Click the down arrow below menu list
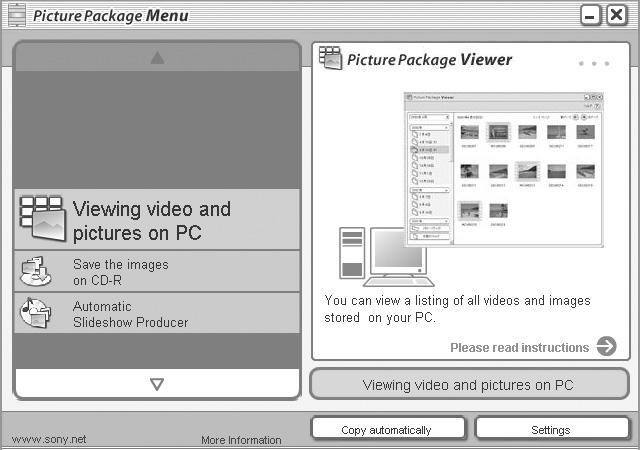 157,384
